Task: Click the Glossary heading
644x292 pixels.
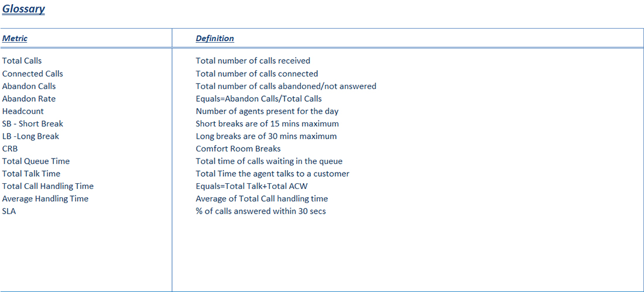Action: (23, 9)
